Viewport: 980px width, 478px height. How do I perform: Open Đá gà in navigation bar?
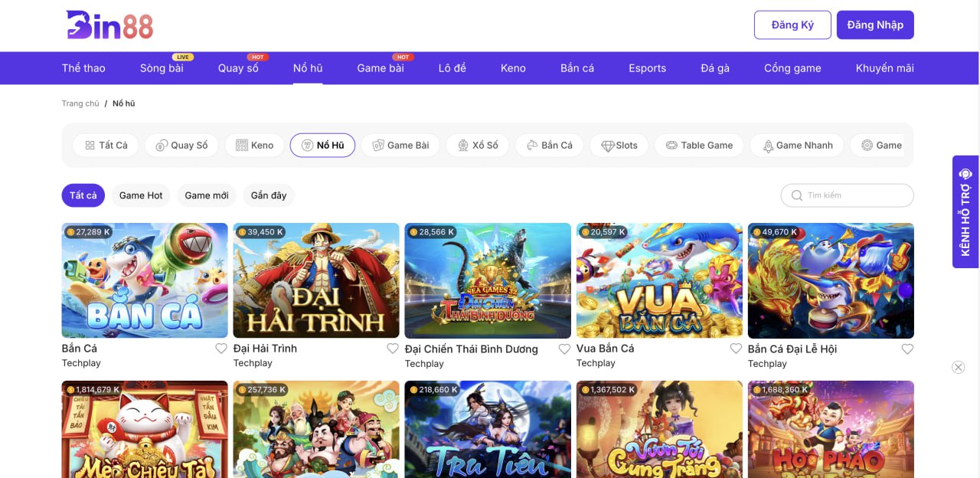(715, 68)
